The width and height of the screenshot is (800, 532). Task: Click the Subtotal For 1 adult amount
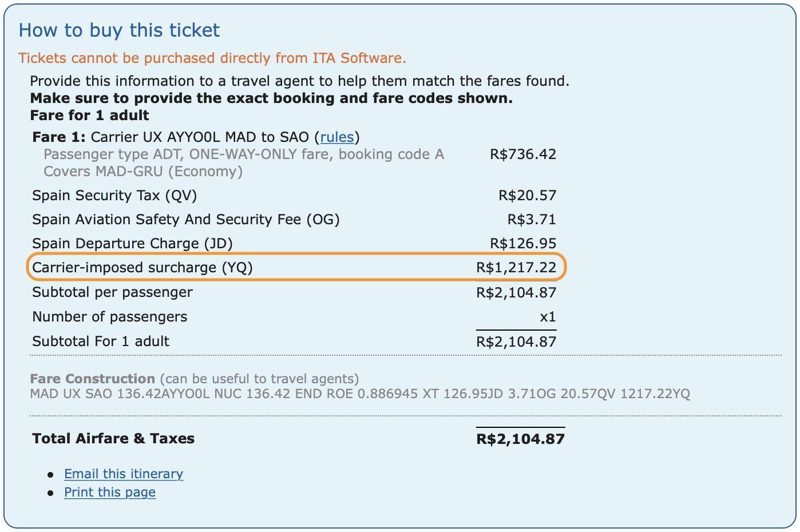click(x=516, y=342)
